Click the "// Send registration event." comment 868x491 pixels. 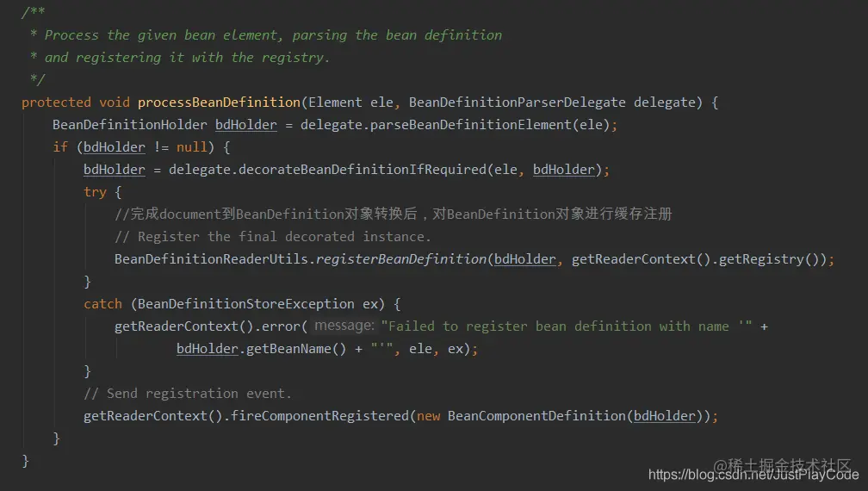(x=188, y=394)
